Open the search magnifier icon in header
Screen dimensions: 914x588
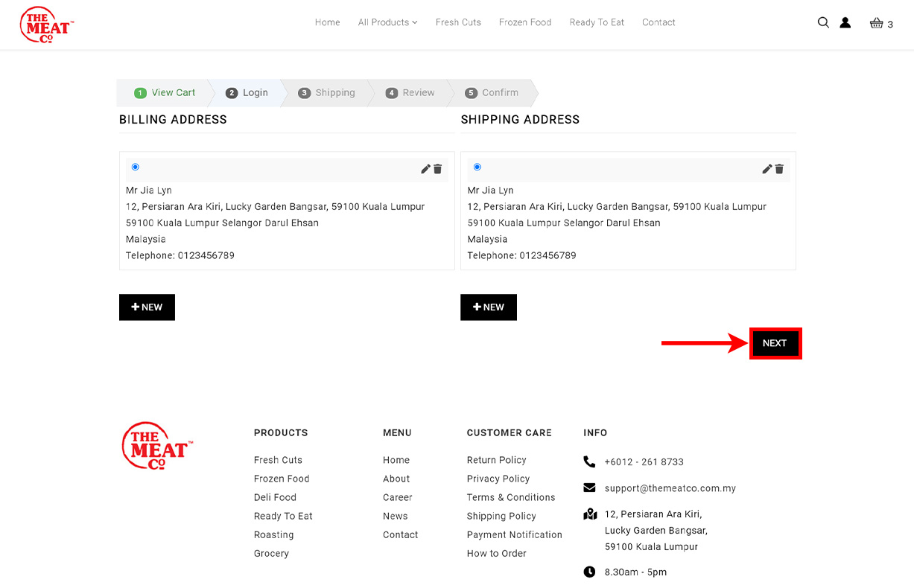(x=823, y=22)
